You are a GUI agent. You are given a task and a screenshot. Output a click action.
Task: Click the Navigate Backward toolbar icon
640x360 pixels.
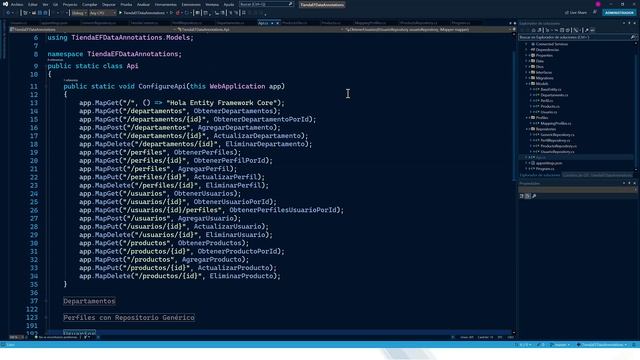pos(8,13)
